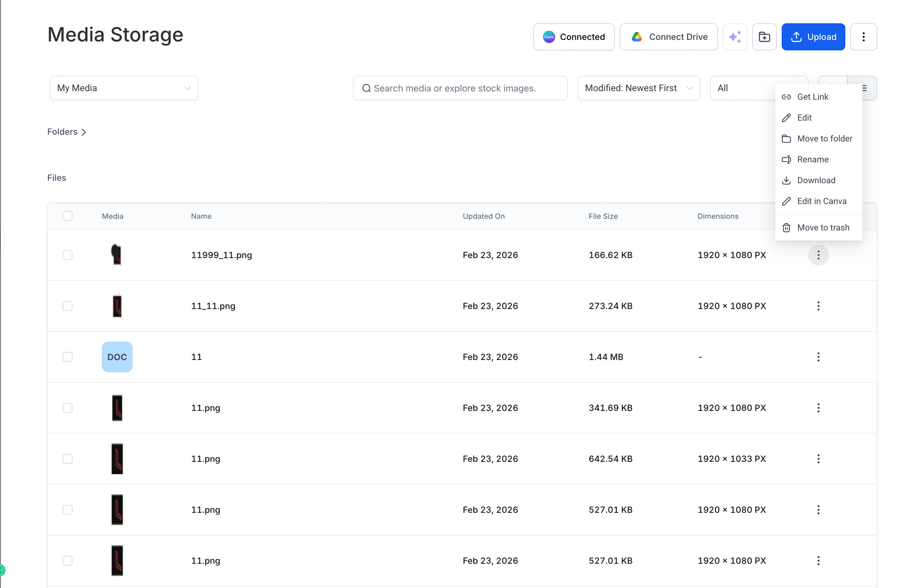Viewport: 922px width, 588px height.
Task: Click the AI assistant sparkle icon
Action: 735,37
